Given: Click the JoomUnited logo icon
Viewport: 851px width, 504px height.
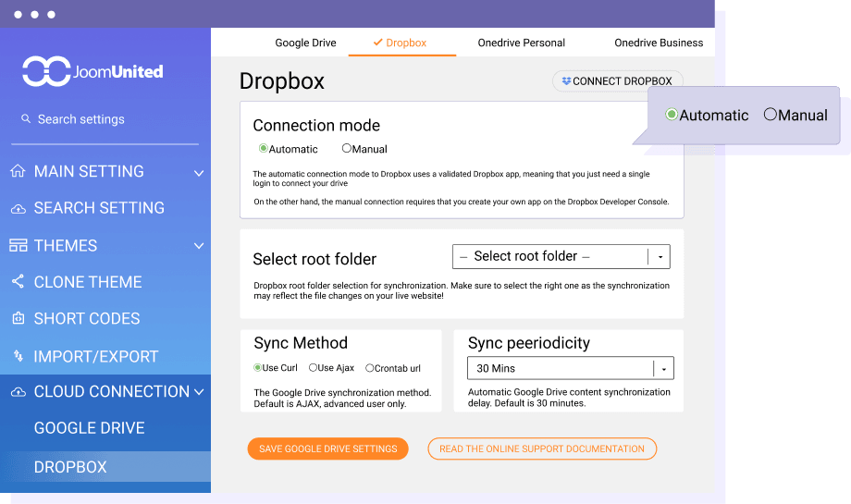Looking at the screenshot, I should 46,71.
